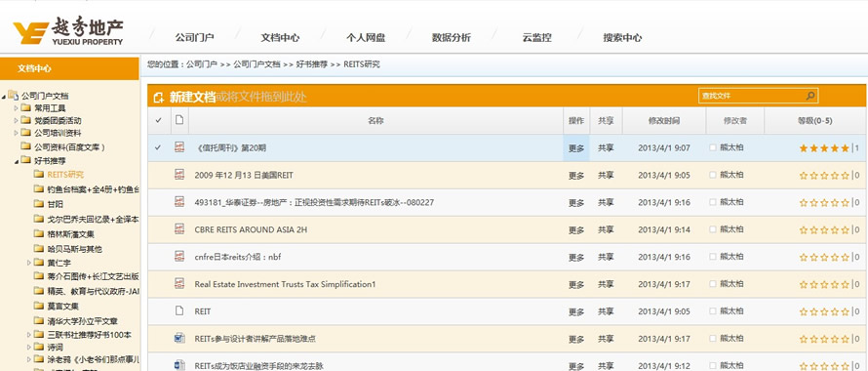The image size is (868, 371).
Task: Uncheck the selected 《信托周刊》第20期 row
Action: (159, 147)
